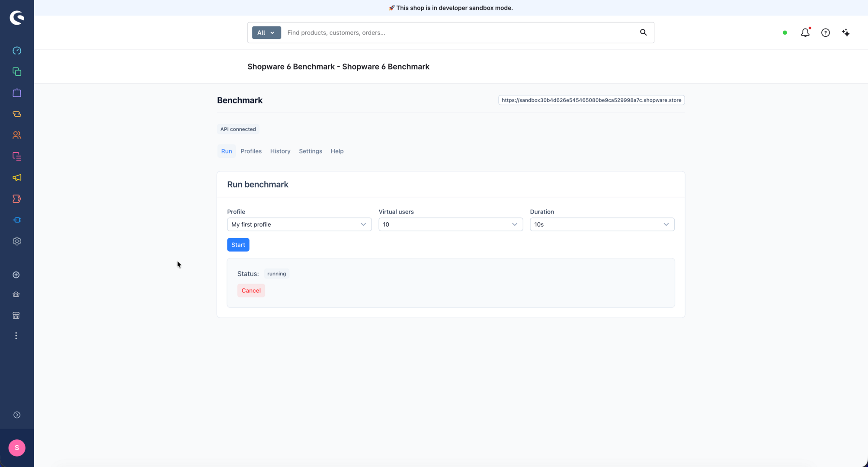Screen dimensions: 868x467
Task: Open the Dashboard gauge icon
Action: [17, 51]
